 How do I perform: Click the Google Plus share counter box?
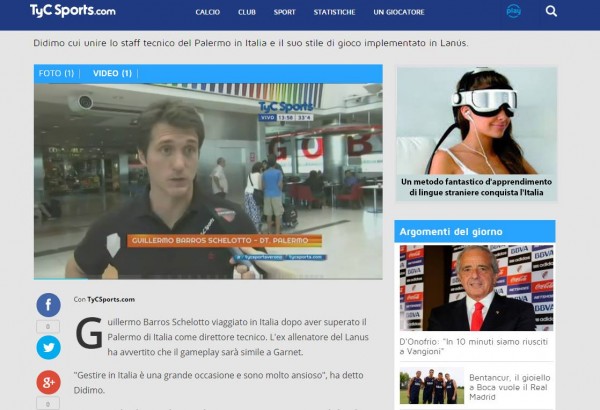[x=48, y=403]
